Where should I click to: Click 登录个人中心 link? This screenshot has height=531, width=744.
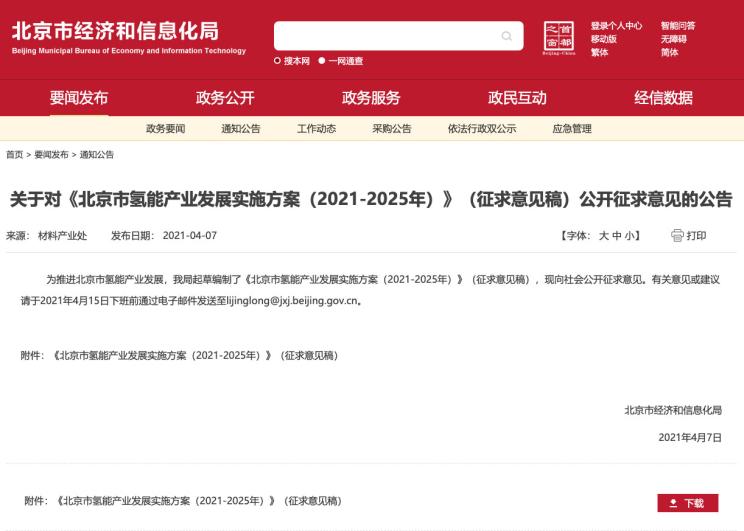616,26
